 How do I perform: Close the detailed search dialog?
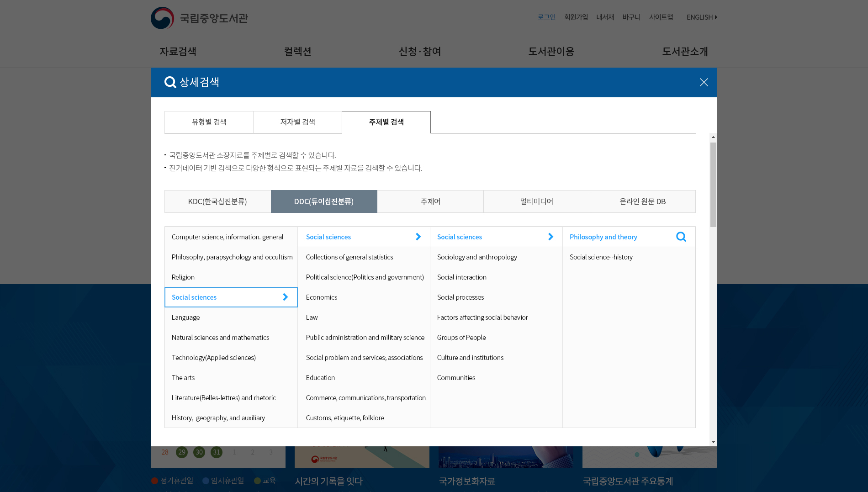tap(704, 82)
